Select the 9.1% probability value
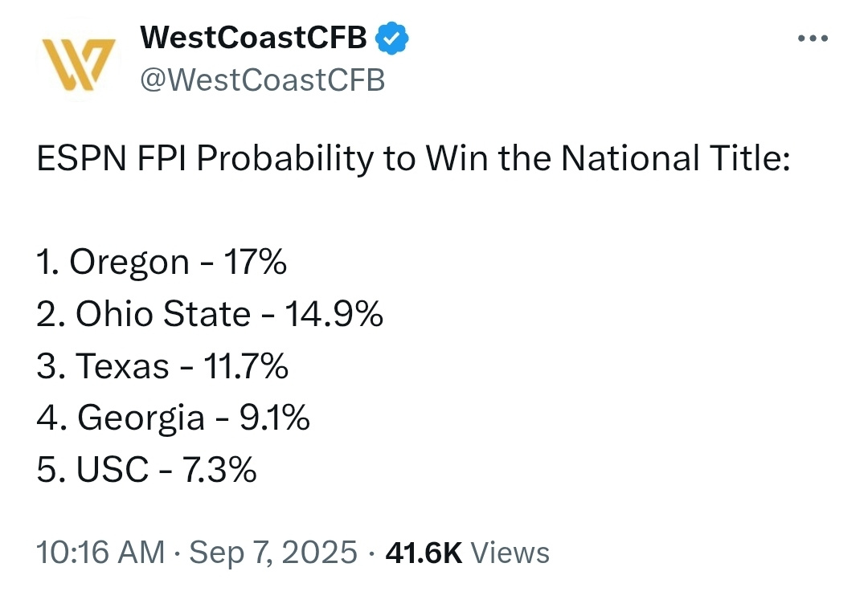Image resolution: width=868 pixels, height=608 pixels. click(x=275, y=418)
